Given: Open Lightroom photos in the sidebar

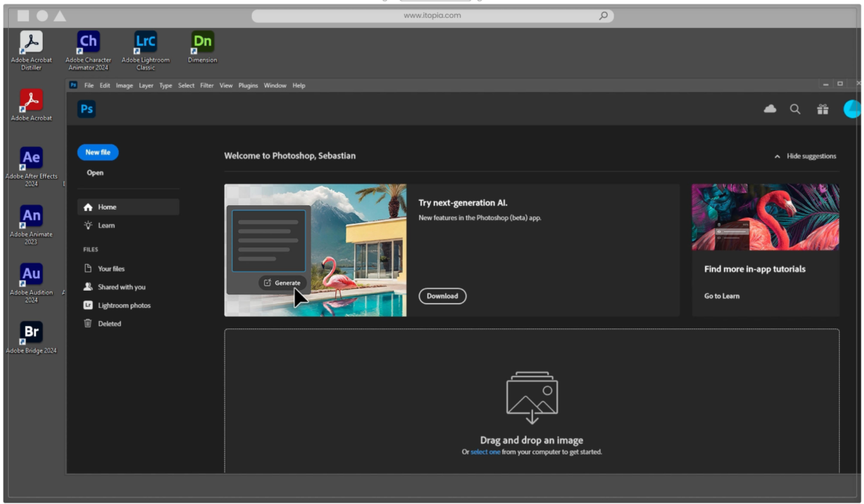Looking at the screenshot, I should coord(123,305).
